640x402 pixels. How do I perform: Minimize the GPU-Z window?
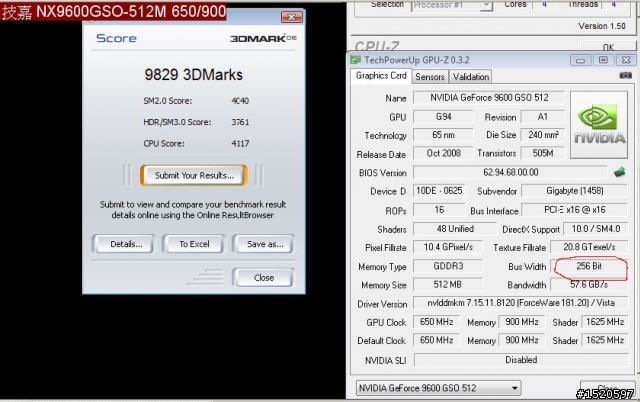point(580,61)
